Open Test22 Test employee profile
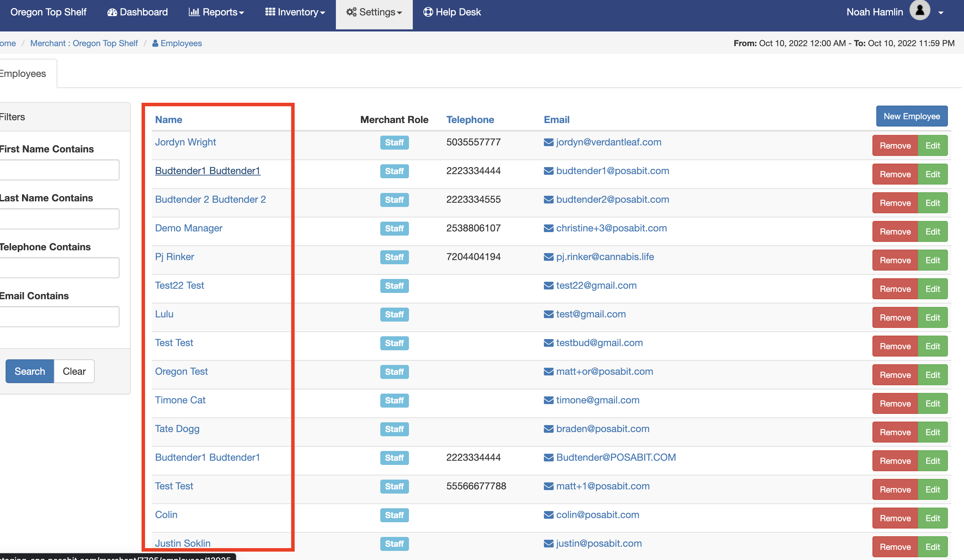This screenshot has width=964, height=560. 179,285
